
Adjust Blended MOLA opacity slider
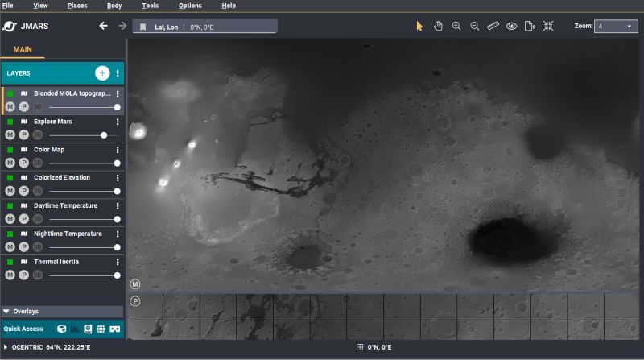[x=84, y=107]
